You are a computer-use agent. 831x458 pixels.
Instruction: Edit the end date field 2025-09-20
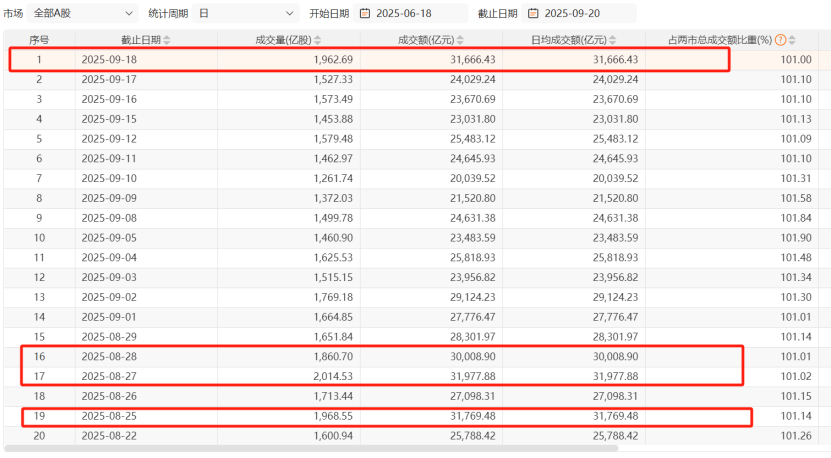tap(578, 13)
